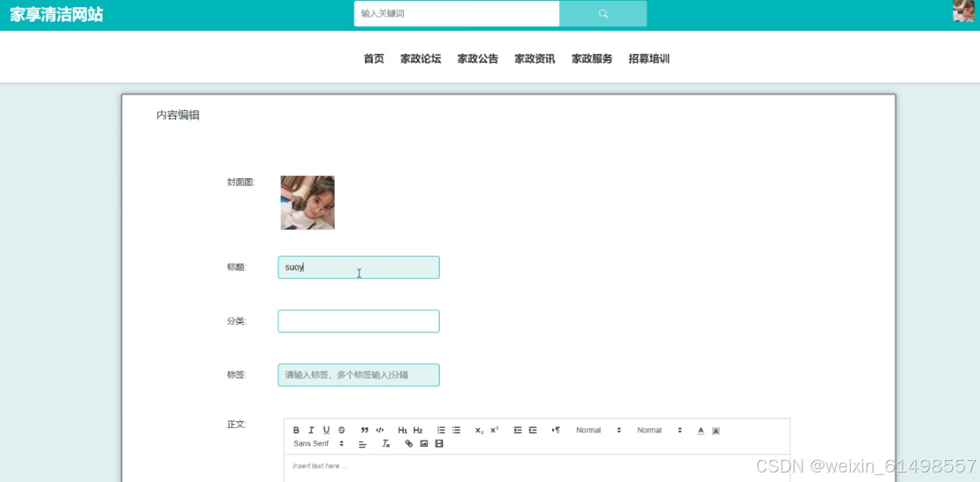Image resolution: width=980 pixels, height=482 pixels.
Task: Open the Sans Serif font dropdown
Action: pos(318,443)
